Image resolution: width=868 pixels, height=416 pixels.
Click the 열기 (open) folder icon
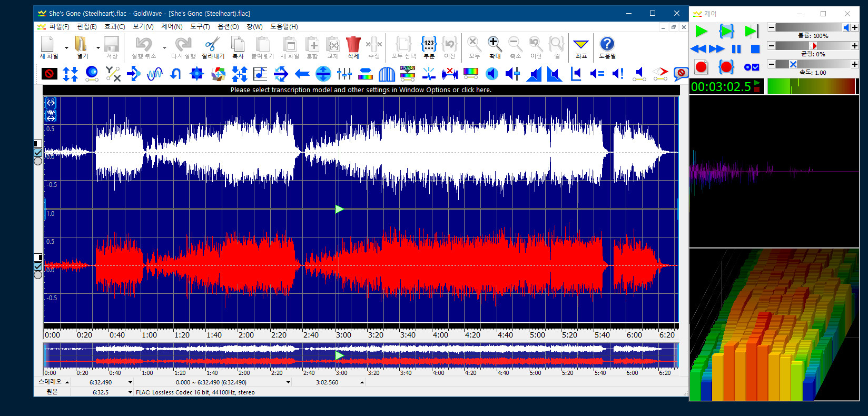tap(81, 44)
